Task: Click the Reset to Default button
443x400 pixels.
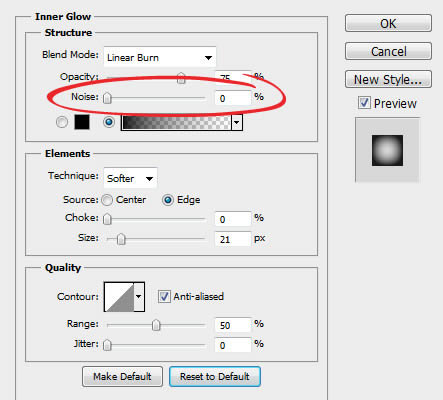Action: tap(215, 377)
